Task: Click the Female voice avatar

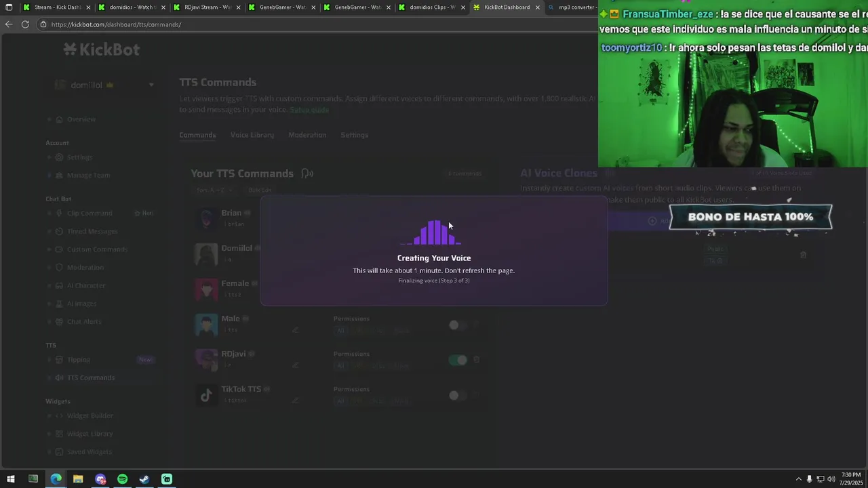Action: coord(206,289)
